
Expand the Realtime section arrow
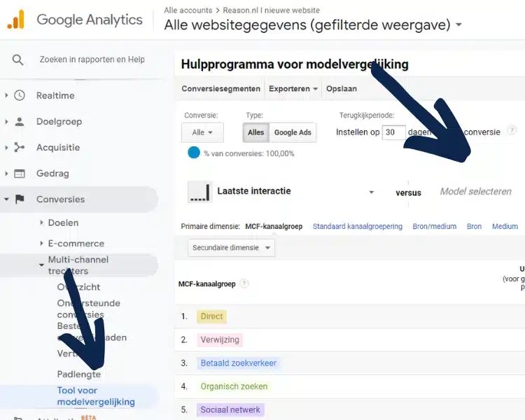(x=6, y=95)
